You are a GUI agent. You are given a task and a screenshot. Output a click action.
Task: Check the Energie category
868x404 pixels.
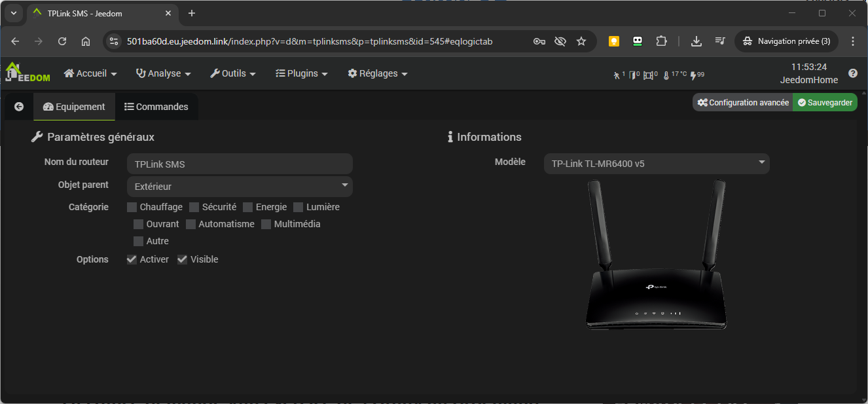click(248, 207)
